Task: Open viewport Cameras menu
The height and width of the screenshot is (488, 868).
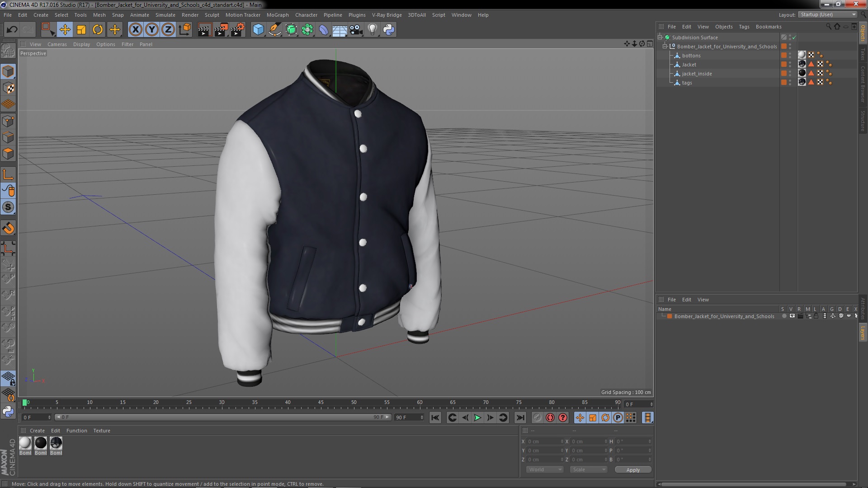Action: [57, 44]
